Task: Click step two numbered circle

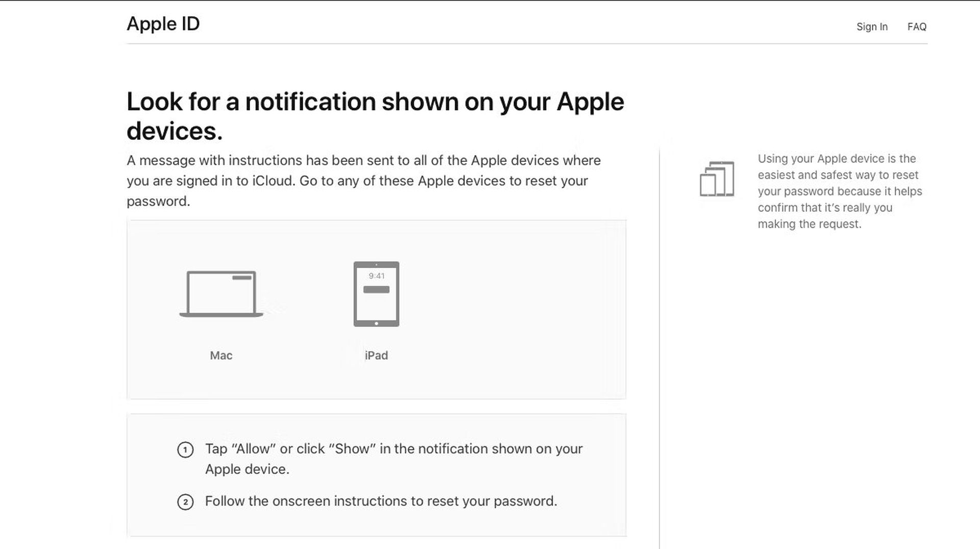Action: coord(185,502)
